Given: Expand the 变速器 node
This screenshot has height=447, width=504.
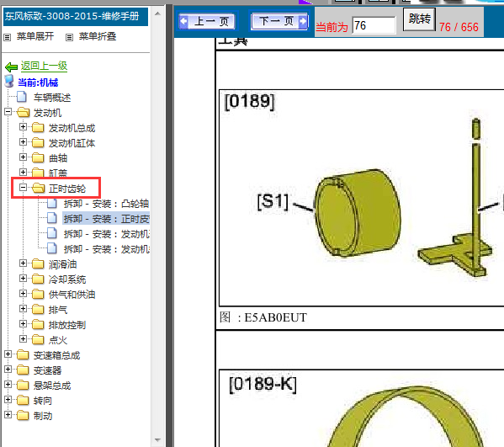Looking at the screenshot, I should pos(8,370).
